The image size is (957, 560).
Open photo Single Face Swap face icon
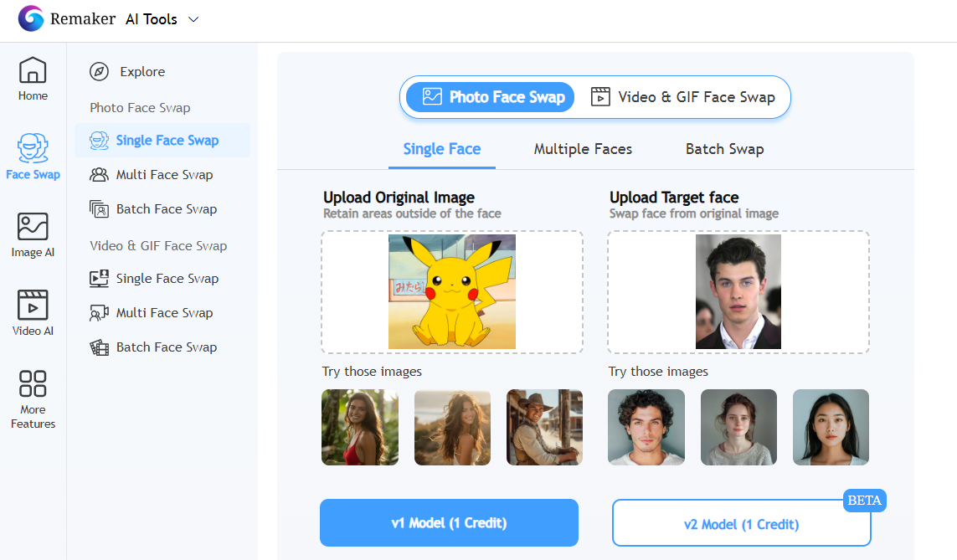99,141
